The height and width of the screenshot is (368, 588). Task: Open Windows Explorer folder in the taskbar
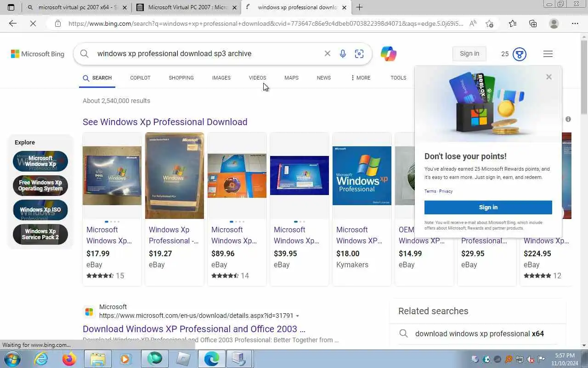[98, 359]
